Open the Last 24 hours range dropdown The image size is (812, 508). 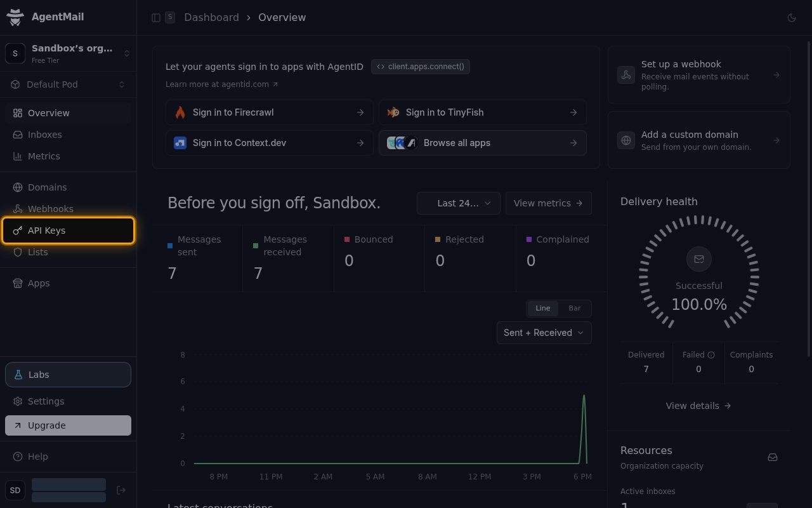coord(459,203)
